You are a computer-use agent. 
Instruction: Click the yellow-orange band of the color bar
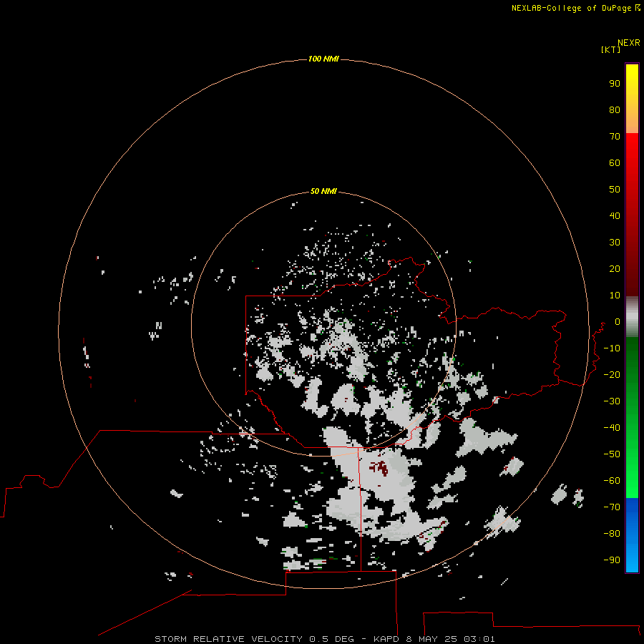(632, 99)
